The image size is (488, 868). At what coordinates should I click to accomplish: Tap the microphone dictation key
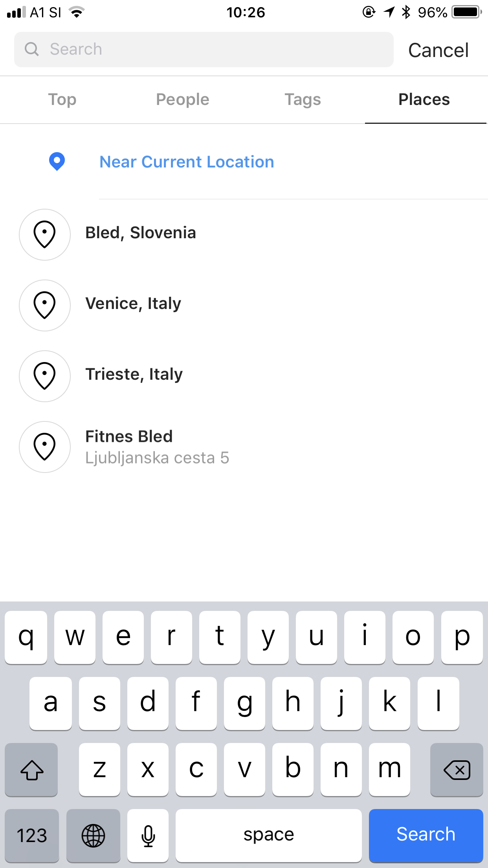pyautogui.click(x=148, y=835)
